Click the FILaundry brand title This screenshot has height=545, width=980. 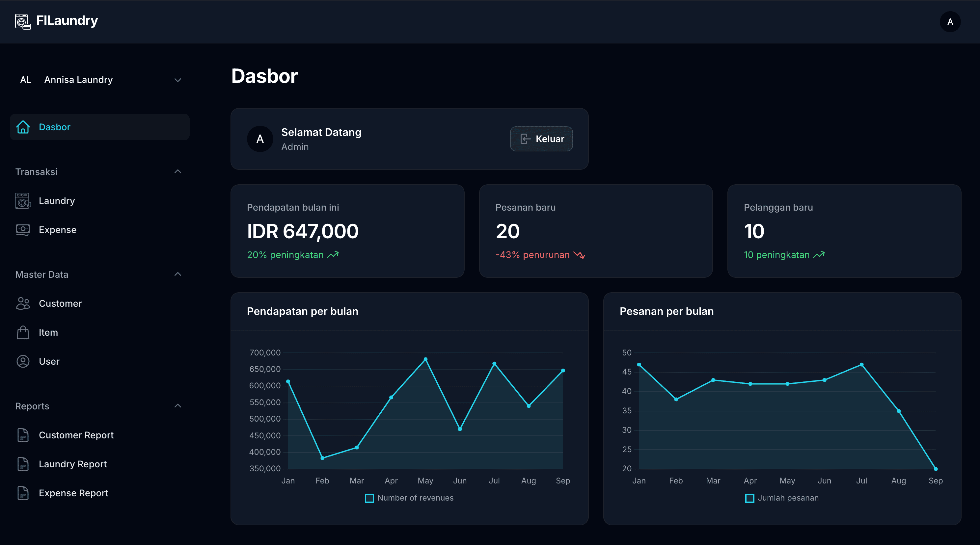(x=67, y=20)
